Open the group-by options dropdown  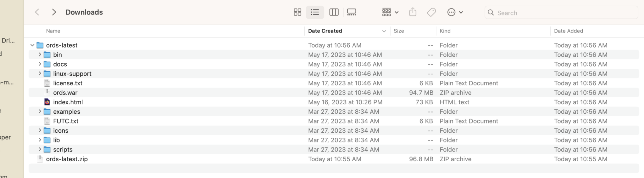390,12
